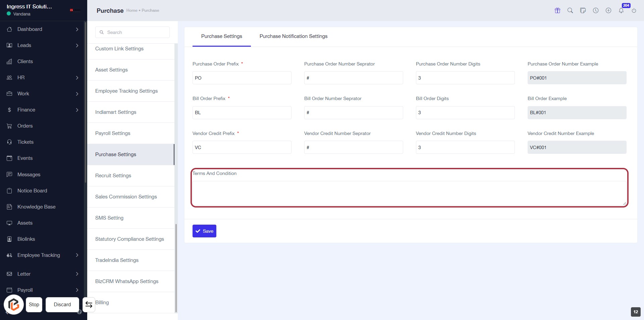This screenshot has width=644, height=320.
Task: Open the search magnifier icon in header
Action: coord(570,10)
